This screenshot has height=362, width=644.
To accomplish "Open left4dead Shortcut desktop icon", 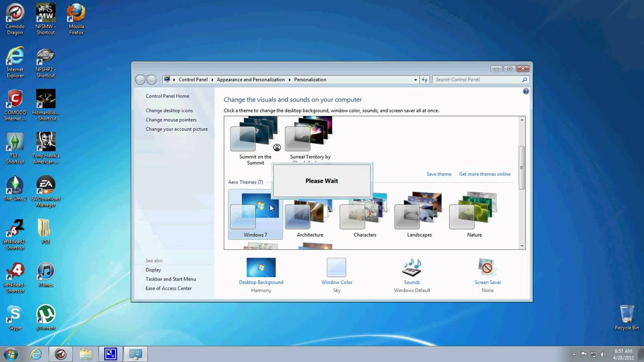I will click(15, 278).
